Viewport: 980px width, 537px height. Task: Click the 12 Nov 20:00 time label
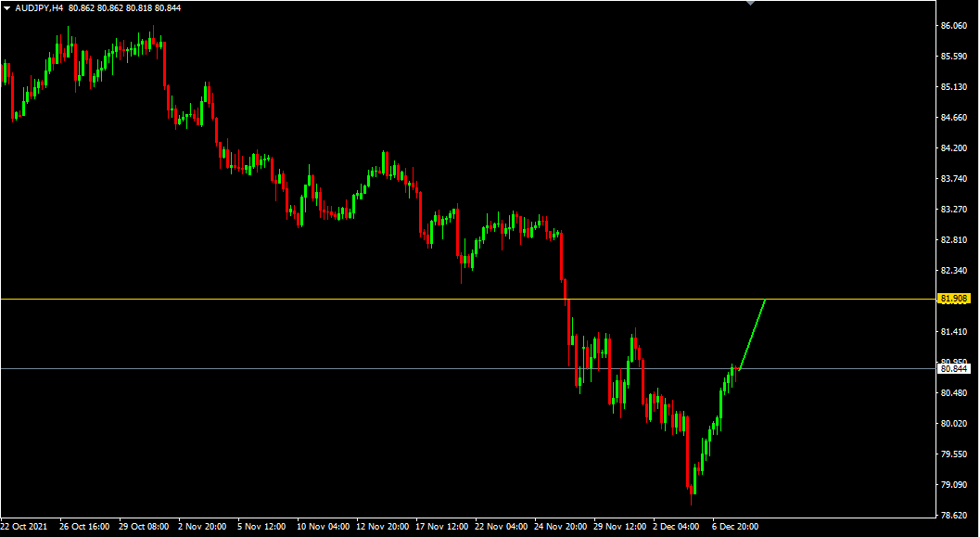381,527
